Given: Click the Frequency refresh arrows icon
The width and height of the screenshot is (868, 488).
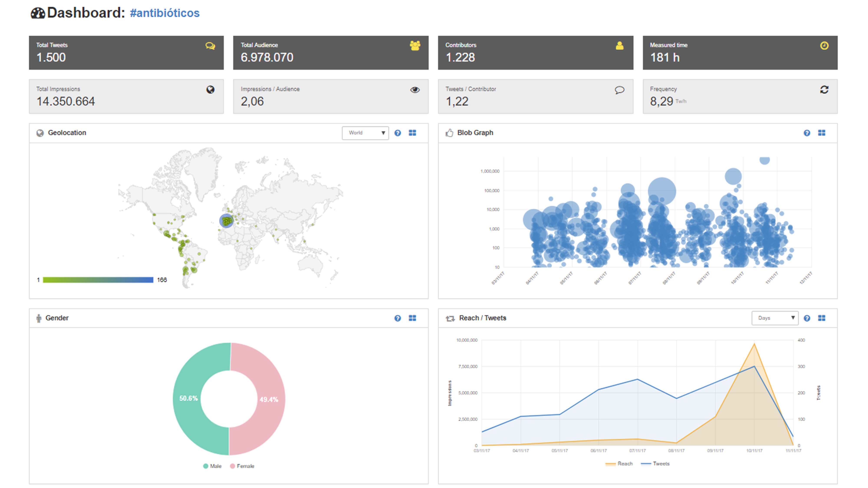Looking at the screenshot, I should tap(824, 90).
